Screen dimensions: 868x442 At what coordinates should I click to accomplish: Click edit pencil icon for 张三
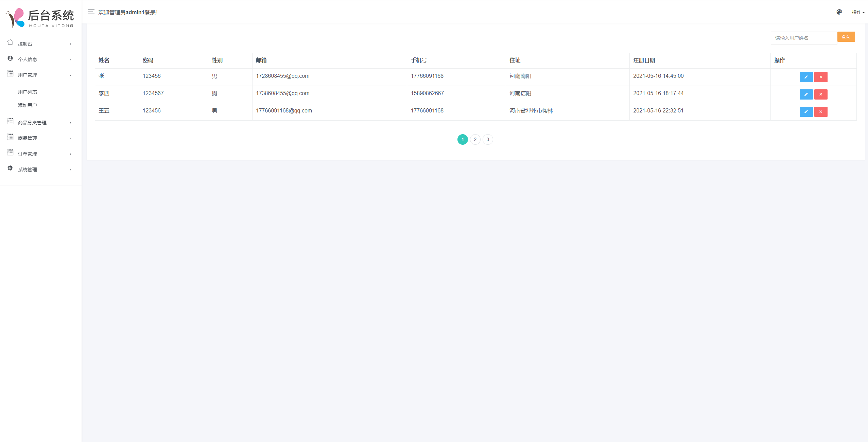point(806,77)
